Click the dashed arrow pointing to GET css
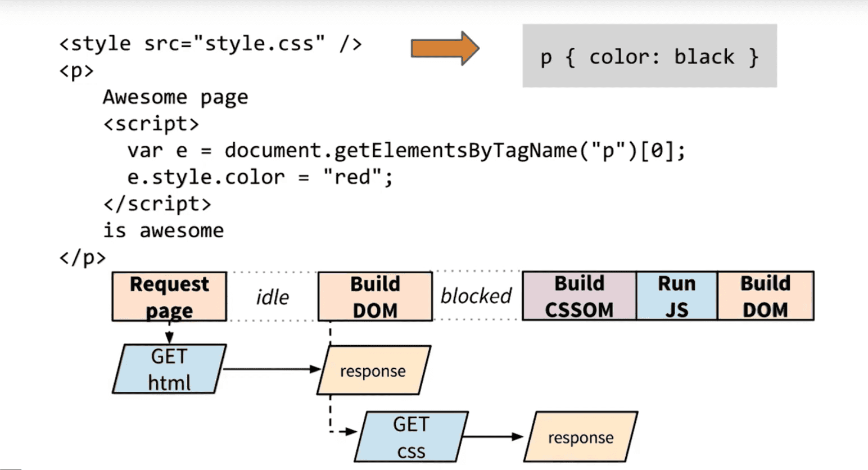The height and width of the screenshot is (470, 868). pyautogui.click(x=340, y=431)
